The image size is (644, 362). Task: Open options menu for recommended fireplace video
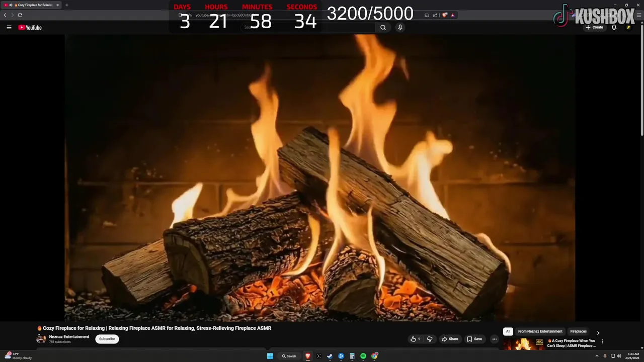point(602,341)
